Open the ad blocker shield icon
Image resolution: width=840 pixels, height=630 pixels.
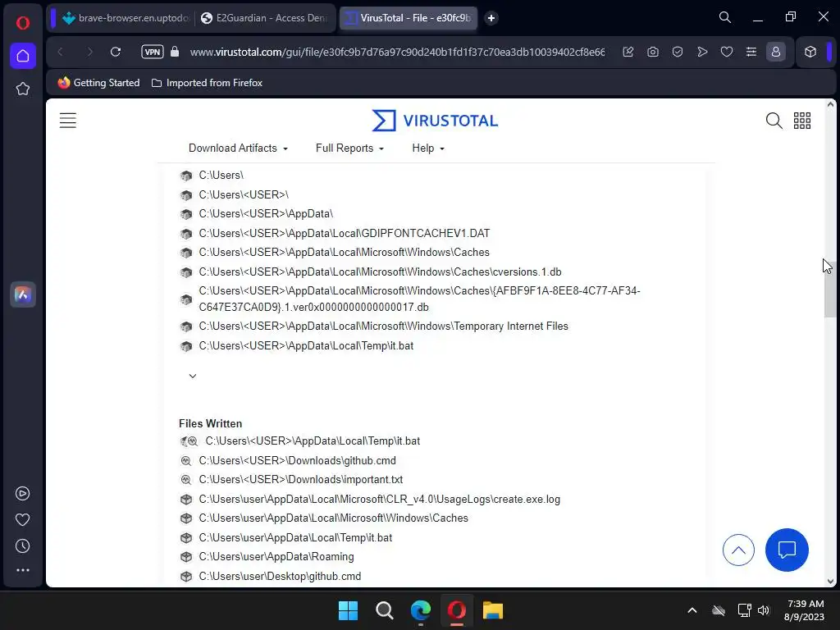point(678,52)
